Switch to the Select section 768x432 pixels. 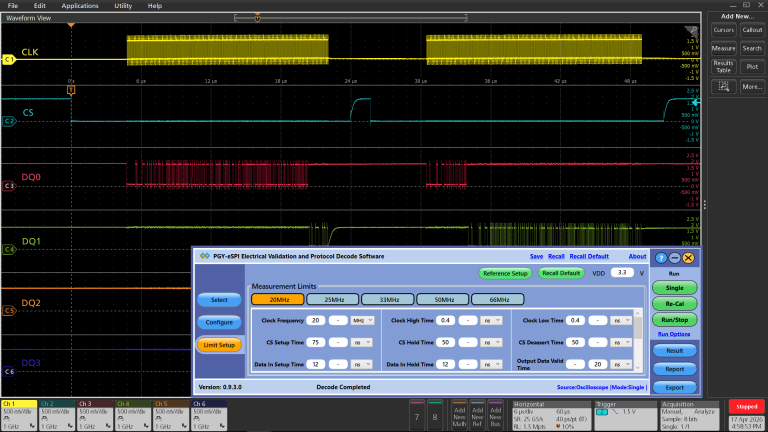tap(219, 300)
